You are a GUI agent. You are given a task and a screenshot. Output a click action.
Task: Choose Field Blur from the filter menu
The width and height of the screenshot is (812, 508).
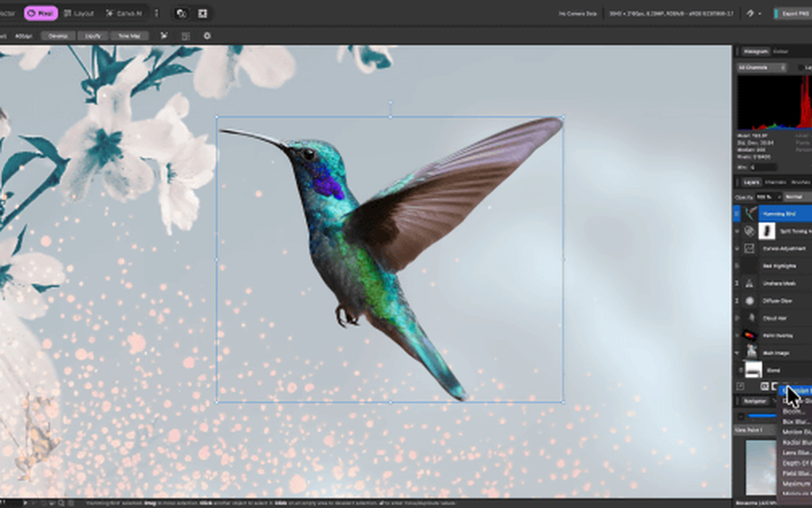[795, 474]
